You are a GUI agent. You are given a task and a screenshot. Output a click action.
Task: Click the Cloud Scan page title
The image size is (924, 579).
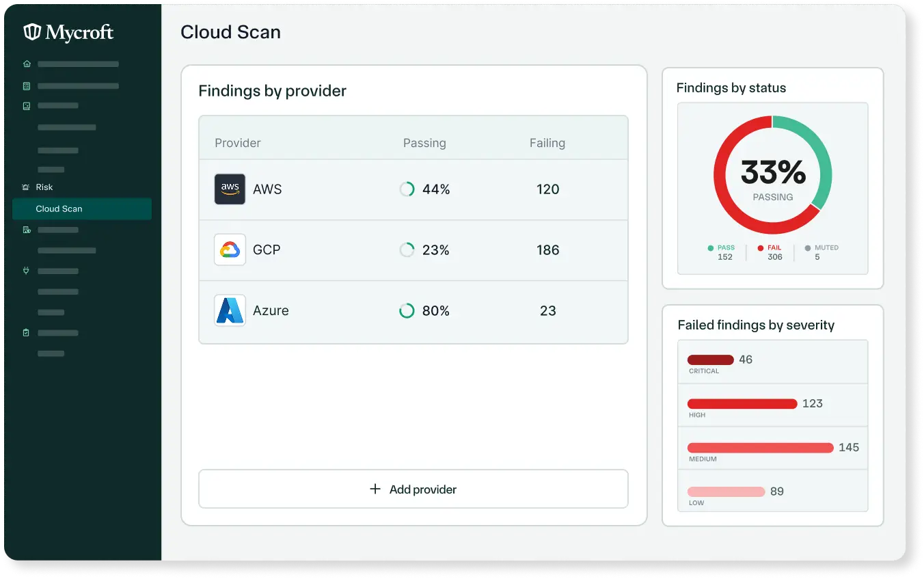point(230,32)
